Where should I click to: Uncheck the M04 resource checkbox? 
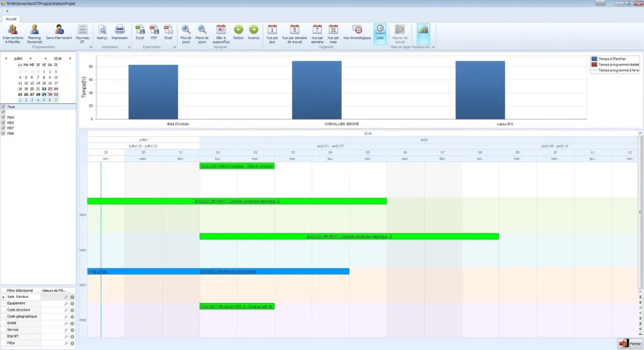point(3,117)
